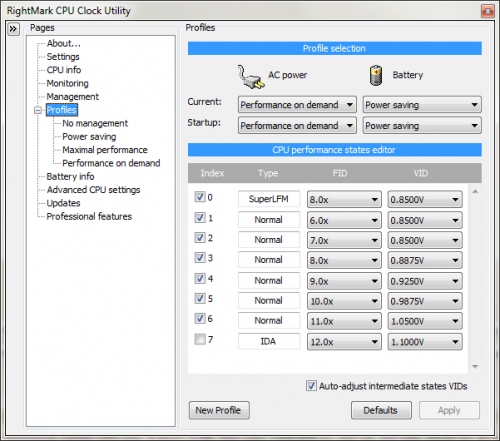This screenshot has width=500, height=441.
Task: Open the Advanced CPU settings page
Action: coord(93,190)
